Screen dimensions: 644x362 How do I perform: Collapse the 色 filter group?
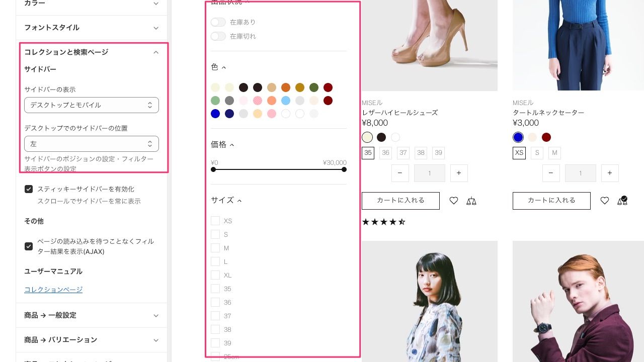point(218,67)
